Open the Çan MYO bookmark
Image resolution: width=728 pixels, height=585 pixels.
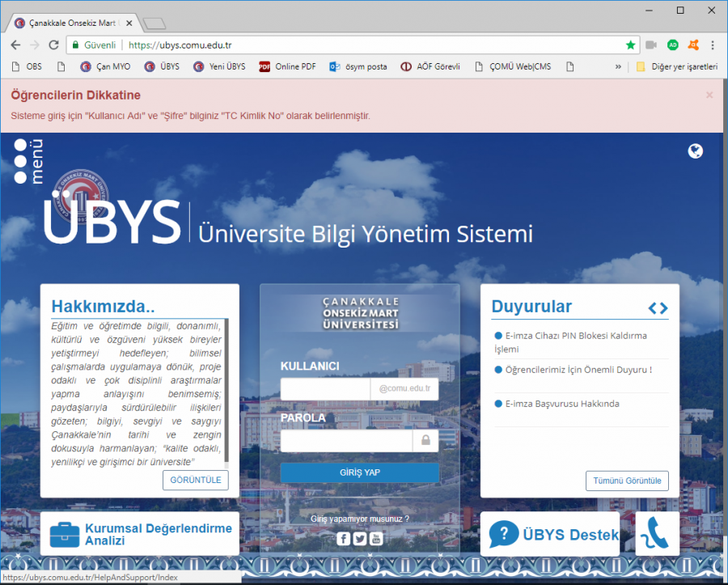(105, 67)
